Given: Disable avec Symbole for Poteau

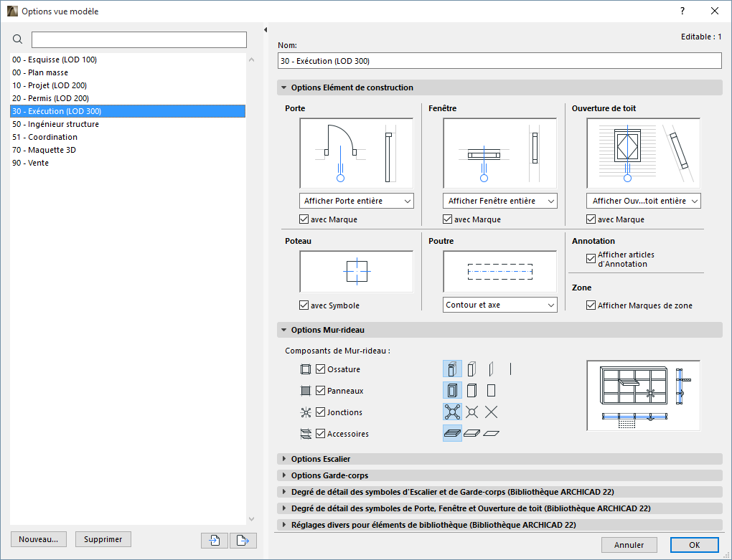Looking at the screenshot, I should (304, 305).
